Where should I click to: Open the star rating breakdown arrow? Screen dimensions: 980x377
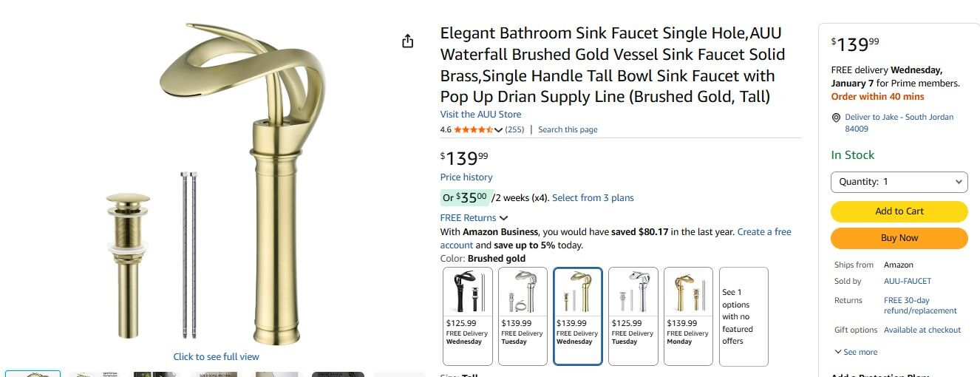coord(498,130)
